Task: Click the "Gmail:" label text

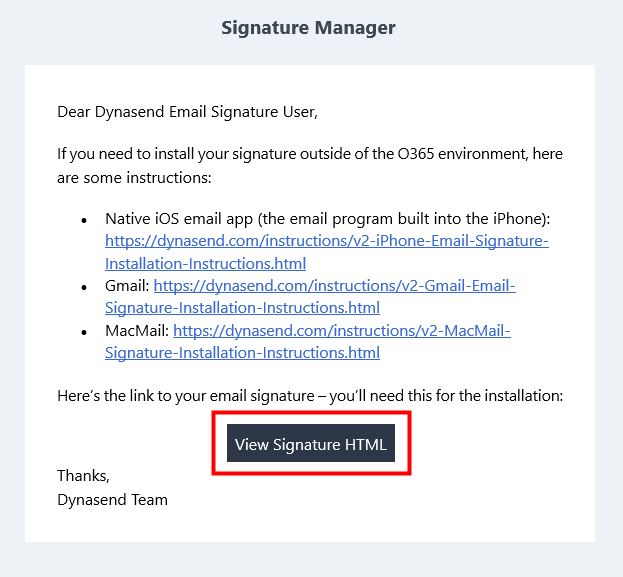Action: click(x=127, y=286)
